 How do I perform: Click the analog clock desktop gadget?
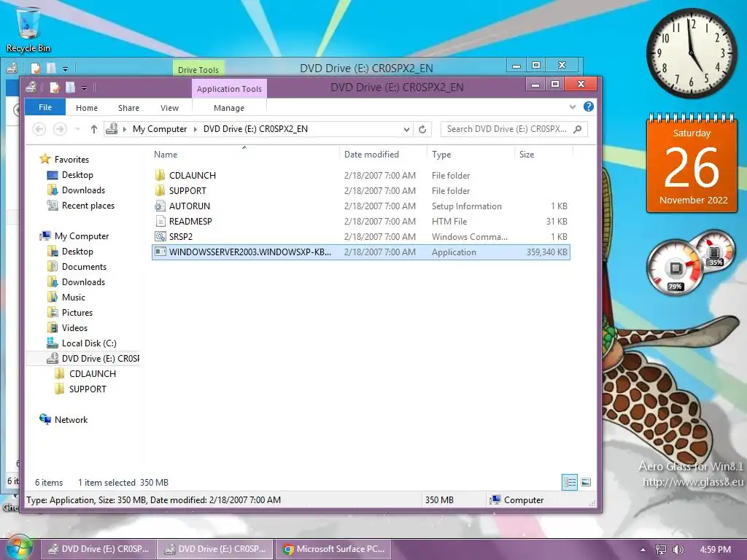tap(692, 52)
